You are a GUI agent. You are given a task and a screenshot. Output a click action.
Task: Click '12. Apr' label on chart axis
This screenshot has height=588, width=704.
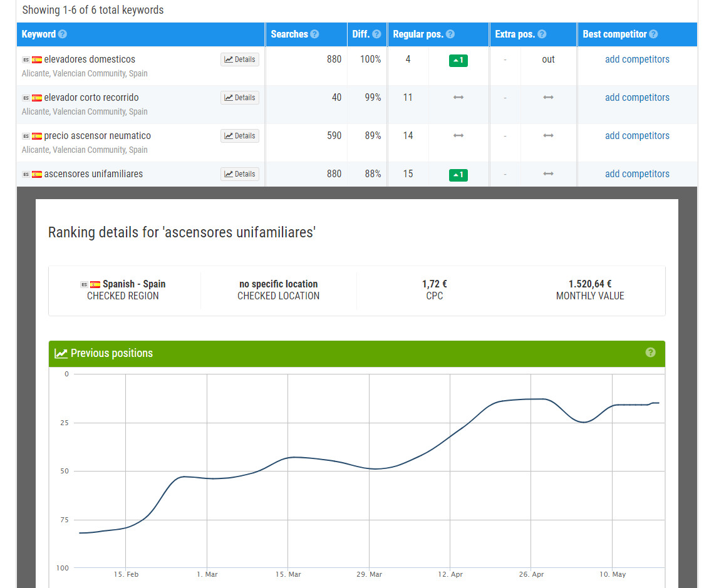click(450, 574)
